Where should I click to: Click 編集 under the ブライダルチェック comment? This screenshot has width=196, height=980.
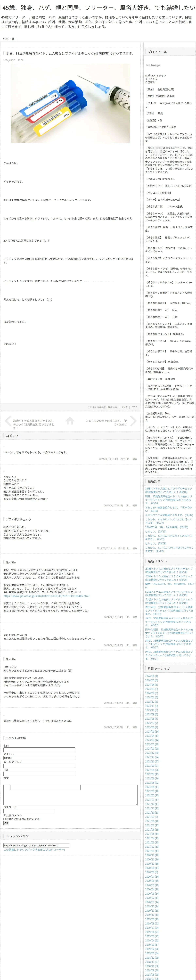[x=135, y=549]
